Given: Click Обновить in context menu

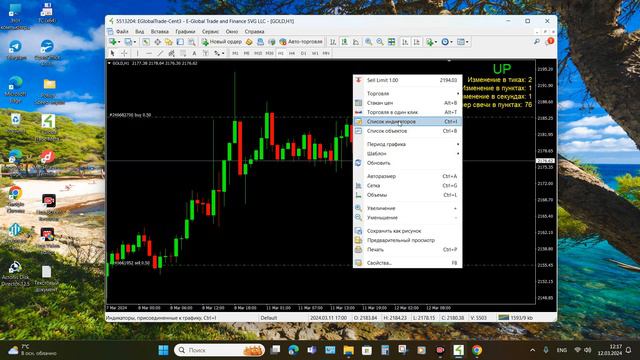Looking at the screenshot, I should tap(407, 163).
